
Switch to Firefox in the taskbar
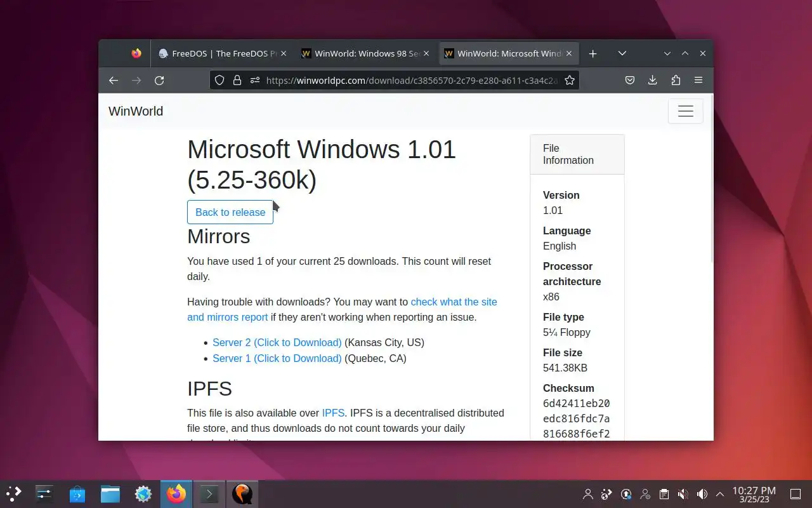[x=176, y=493]
